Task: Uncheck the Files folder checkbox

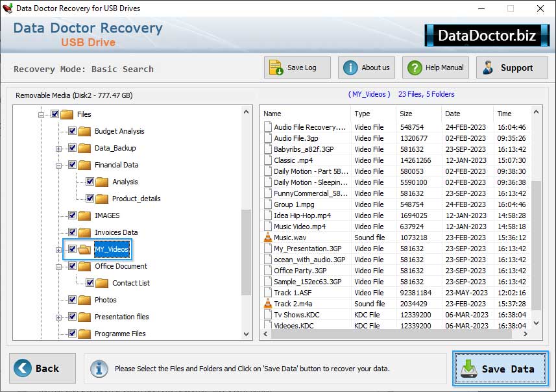Action: click(x=54, y=114)
